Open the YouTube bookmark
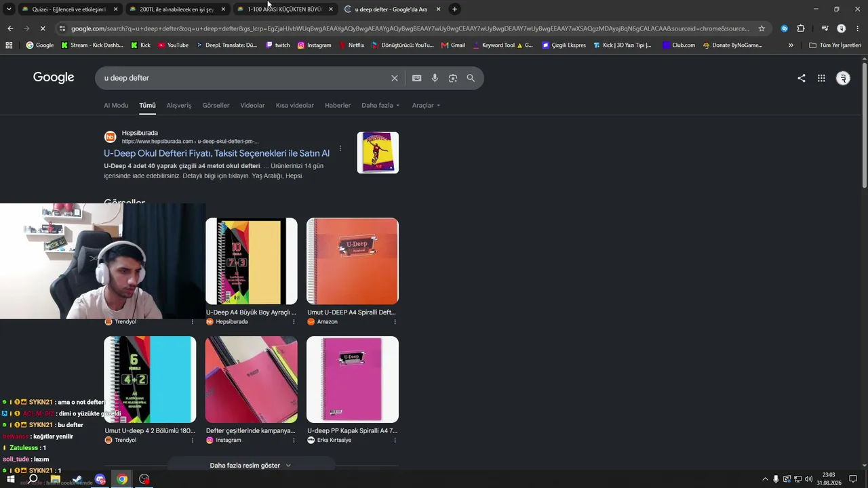The width and height of the screenshot is (868, 488). [173, 45]
